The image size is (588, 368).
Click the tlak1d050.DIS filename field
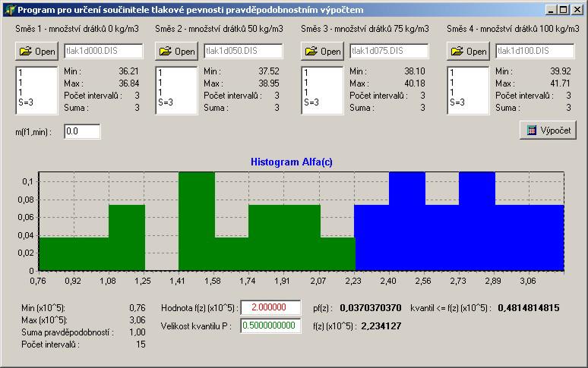pos(243,51)
